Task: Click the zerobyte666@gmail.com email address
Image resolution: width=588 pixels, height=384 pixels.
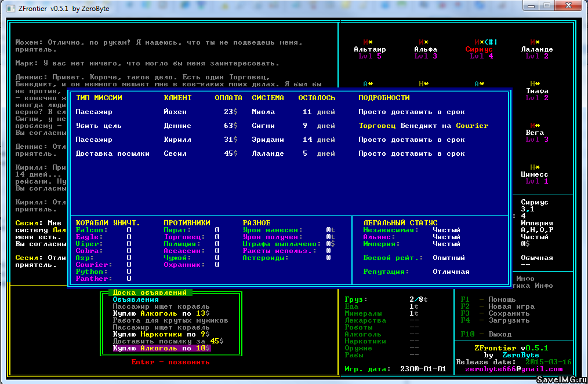Action: coord(513,369)
